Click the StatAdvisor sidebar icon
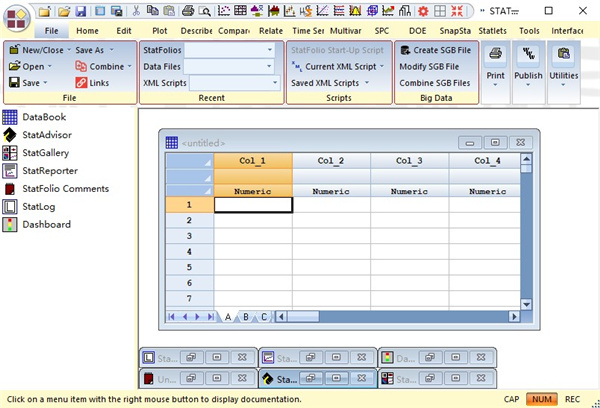Viewport: 600px width, 408px height. click(10, 135)
